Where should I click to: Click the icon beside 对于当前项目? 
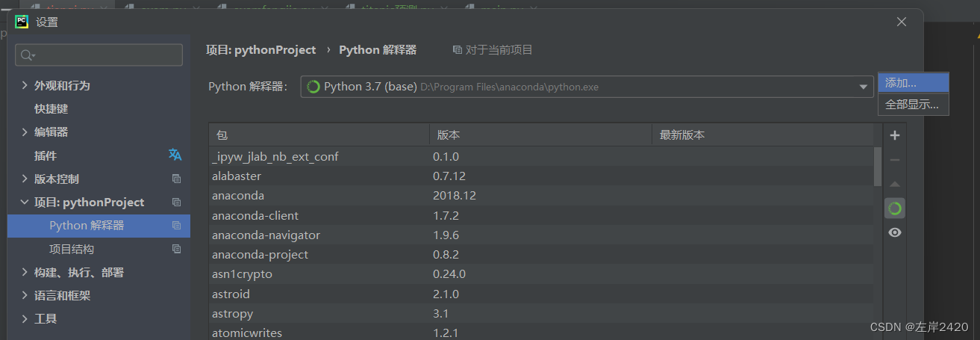(x=458, y=50)
